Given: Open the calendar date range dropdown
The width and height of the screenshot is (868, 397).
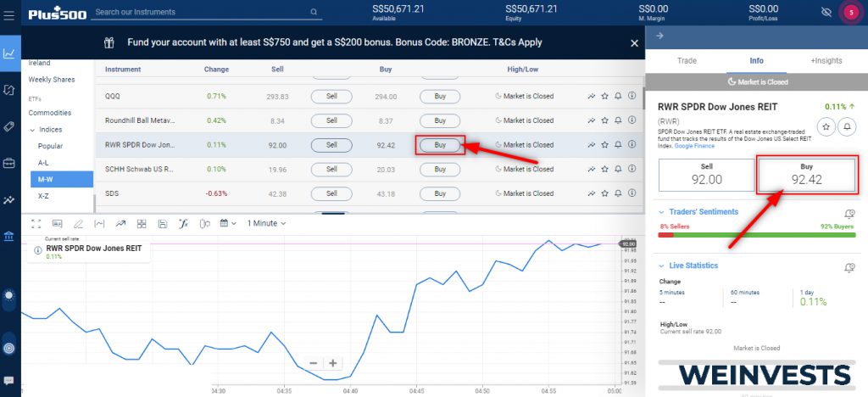Looking at the screenshot, I should click(228, 224).
